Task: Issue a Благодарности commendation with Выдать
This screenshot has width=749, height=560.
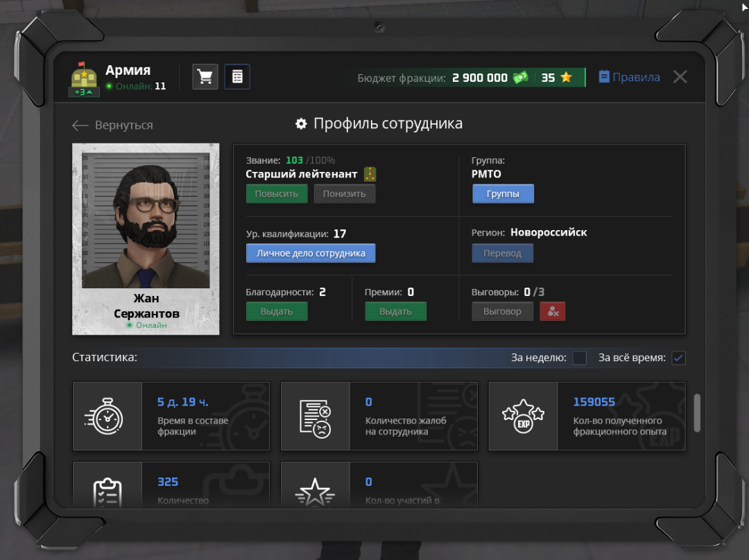Action: pos(277,311)
